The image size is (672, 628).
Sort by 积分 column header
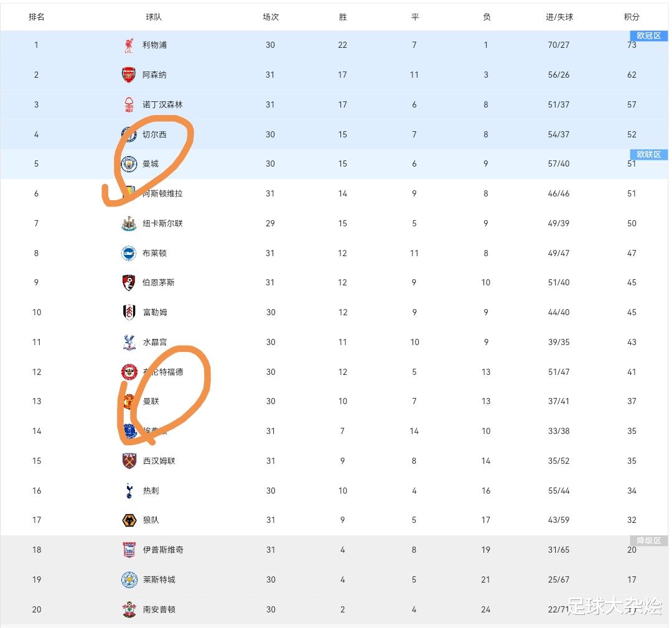(632, 17)
